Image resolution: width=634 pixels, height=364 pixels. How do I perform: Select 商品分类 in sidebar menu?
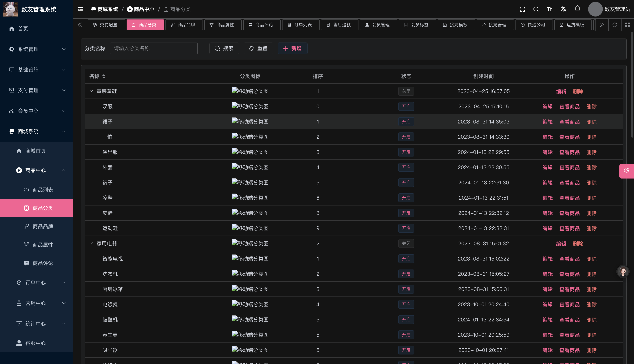37,208
